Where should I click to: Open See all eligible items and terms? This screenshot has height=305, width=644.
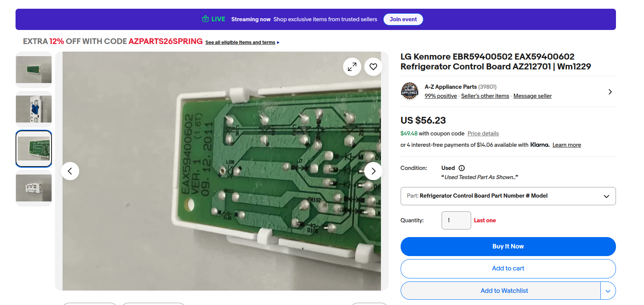click(240, 42)
